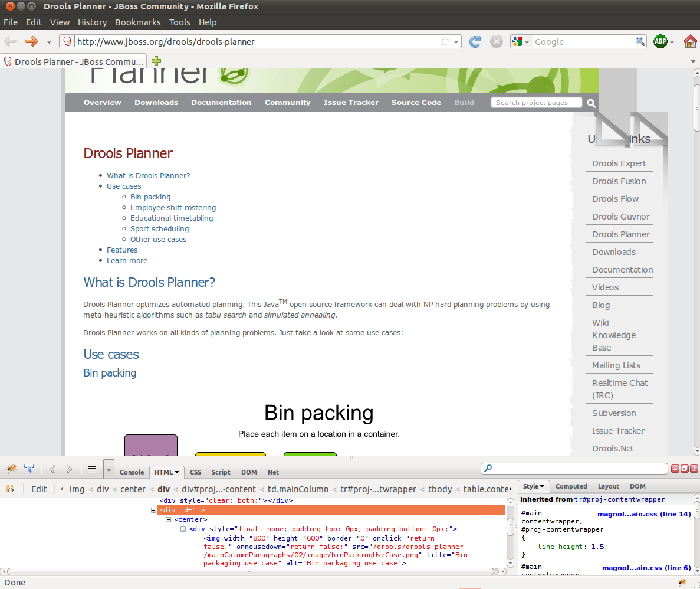The image size is (700, 589).
Task: Open Drools Guvnor in sidebar
Action: (620, 216)
